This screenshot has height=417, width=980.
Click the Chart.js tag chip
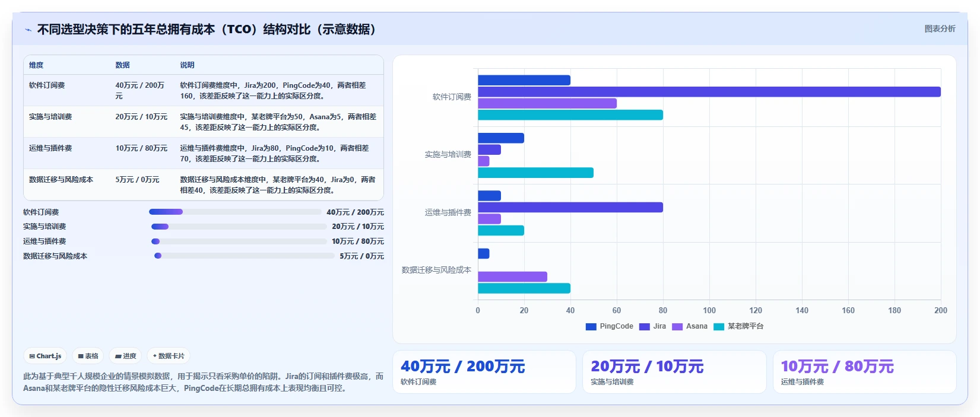[x=45, y=356]
